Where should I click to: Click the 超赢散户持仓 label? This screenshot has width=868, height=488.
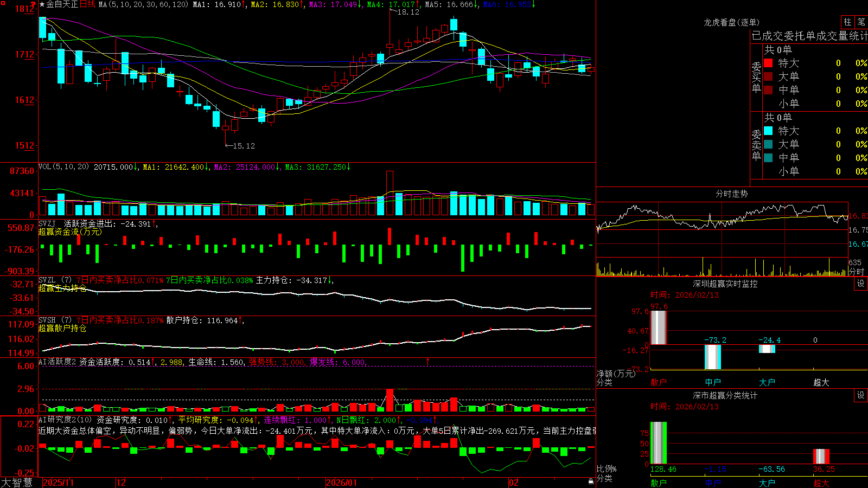click(x=62, y=329)
